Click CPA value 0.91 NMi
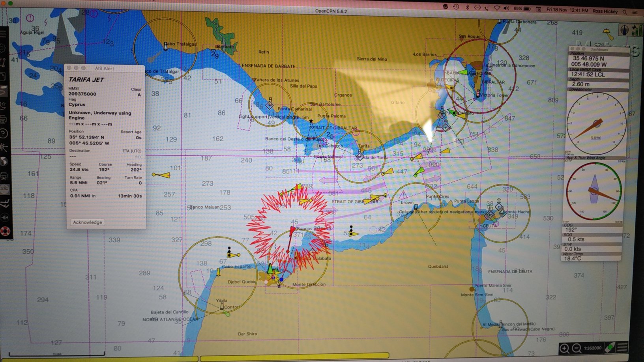 83,196
